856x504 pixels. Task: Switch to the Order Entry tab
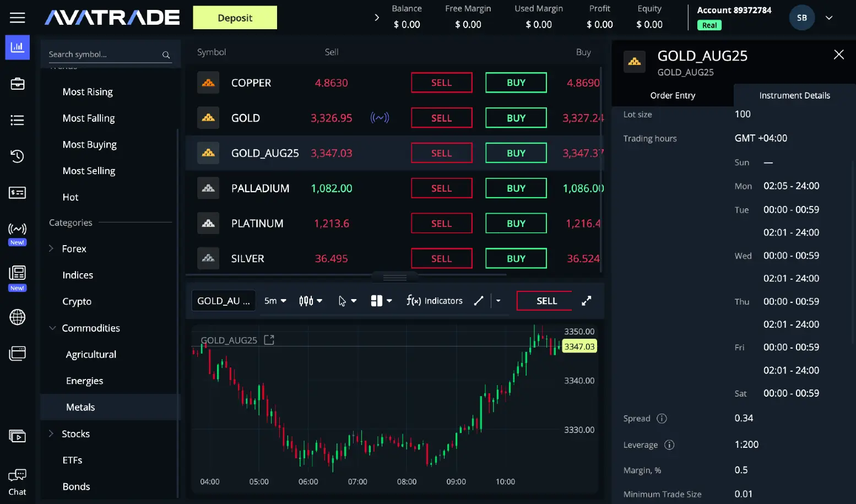point(673,95)
